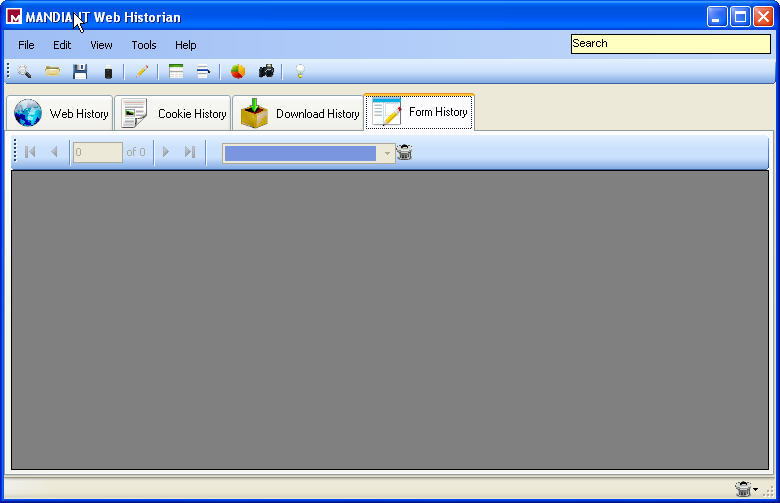The height and width of the screenshot is (503, 780).
Task: Click the green table grid icon
Action: [176, 72]
